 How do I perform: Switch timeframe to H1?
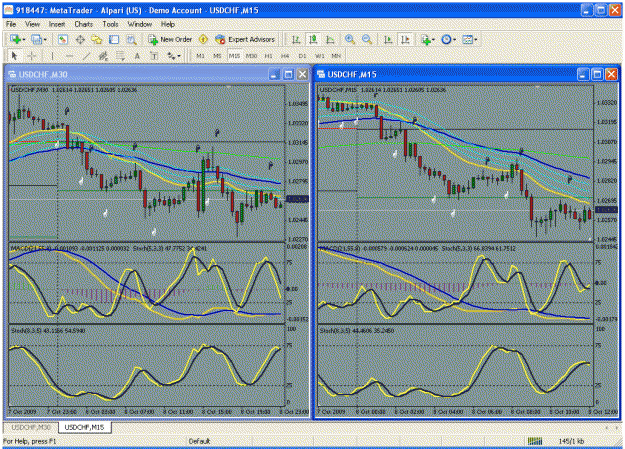tap(268, 56)
